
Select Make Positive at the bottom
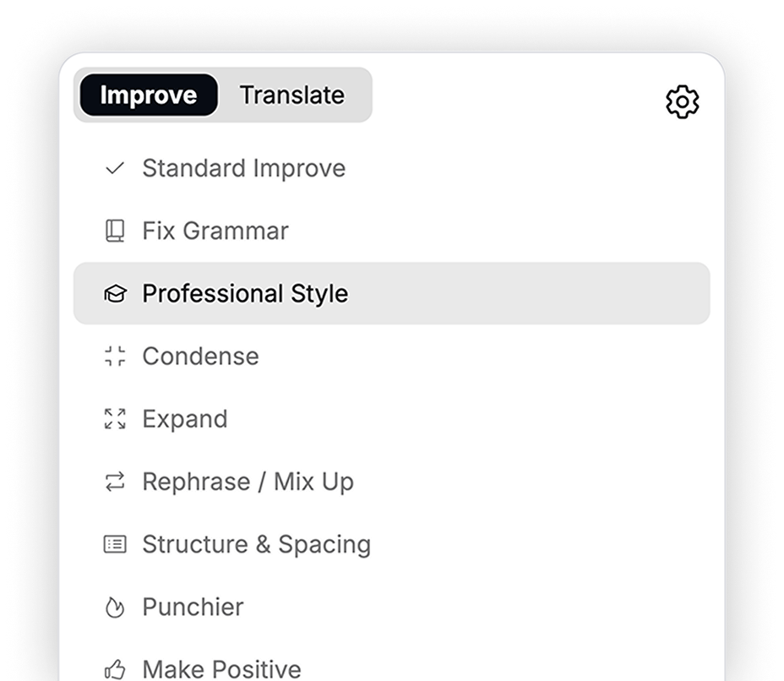(x=221, y=668)
